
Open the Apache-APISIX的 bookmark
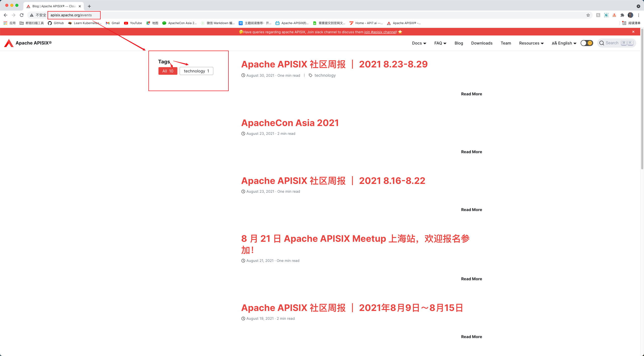coord(292,23)
